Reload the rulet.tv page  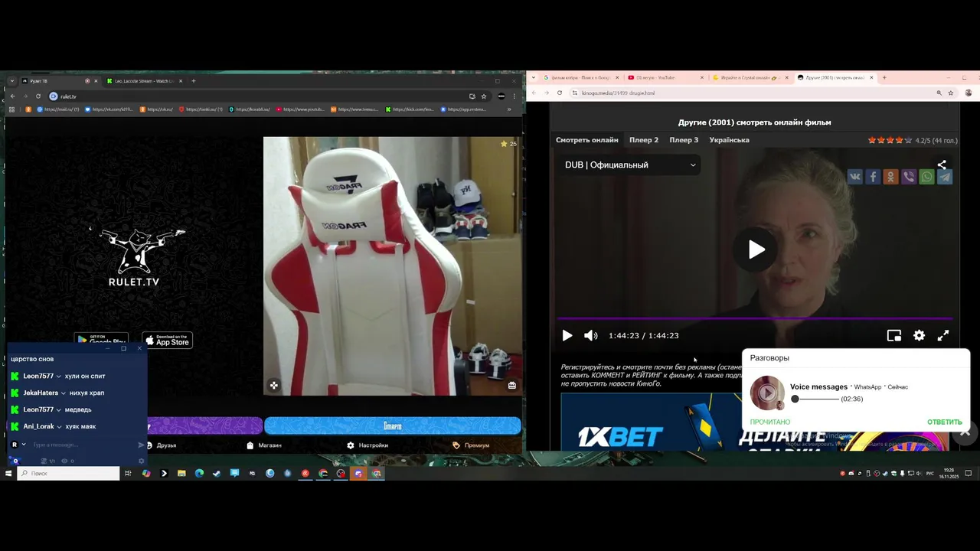38,96
